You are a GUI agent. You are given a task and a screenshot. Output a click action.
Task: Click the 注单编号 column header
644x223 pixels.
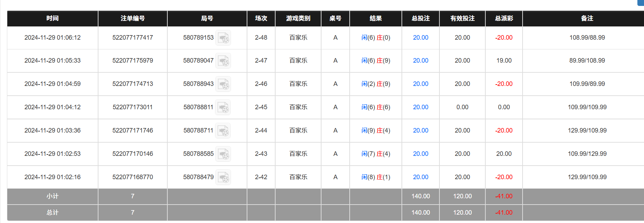pyautogui.click(x=133, y=18)
